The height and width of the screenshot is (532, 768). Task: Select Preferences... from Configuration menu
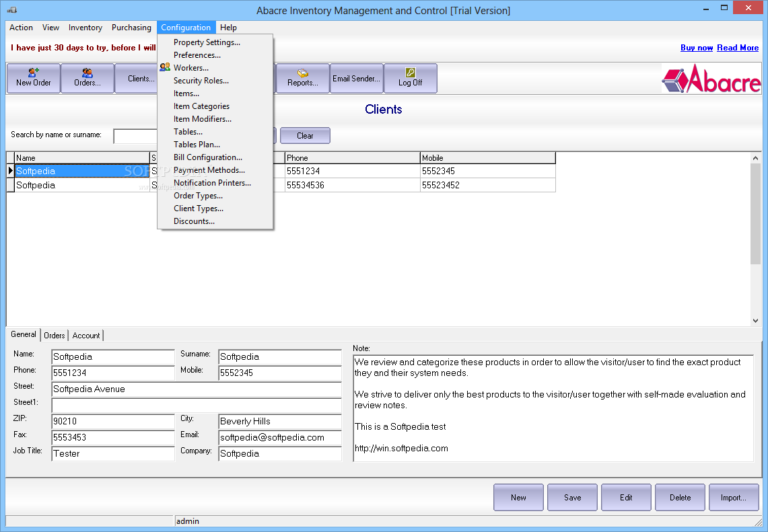point(215,55)
